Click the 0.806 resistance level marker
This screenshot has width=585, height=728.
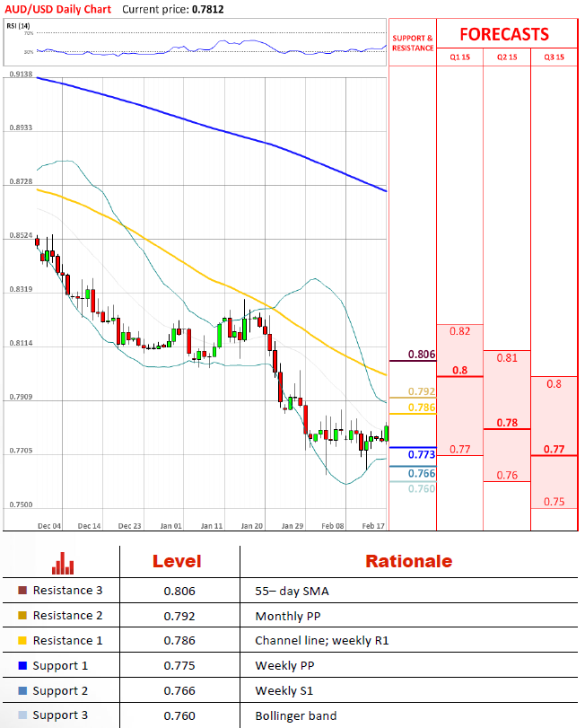[421, 355]
